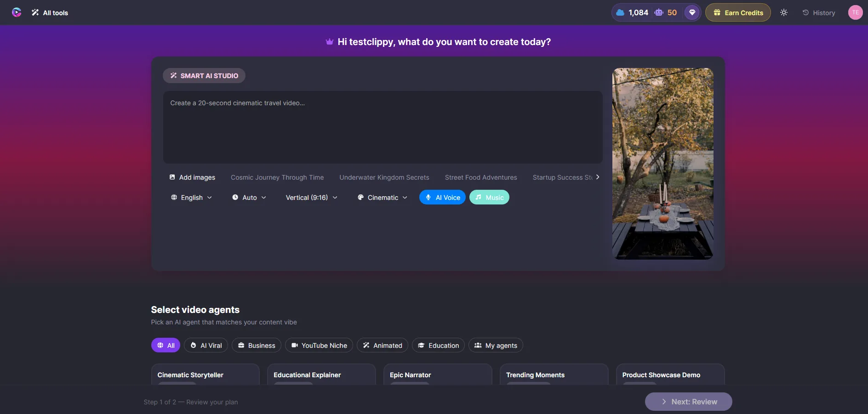Open the English language dropdown
This screenshot has height=414, width=868.
tap(191, 197)
